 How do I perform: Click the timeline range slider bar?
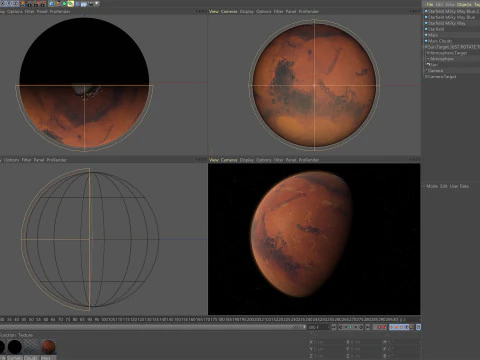click(x=152, y=327)
